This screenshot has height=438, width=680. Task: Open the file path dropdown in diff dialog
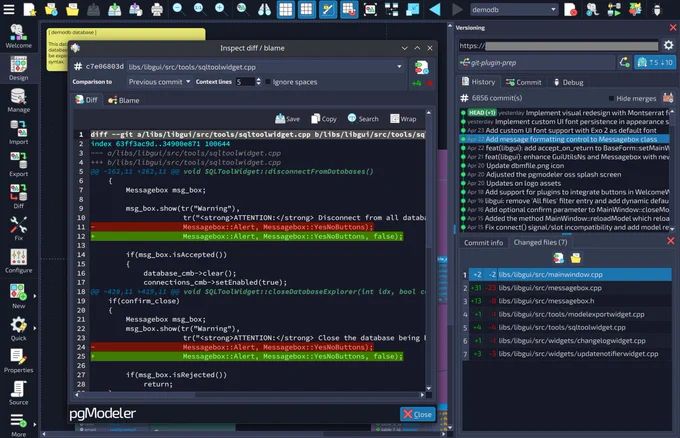pos(399,67)
